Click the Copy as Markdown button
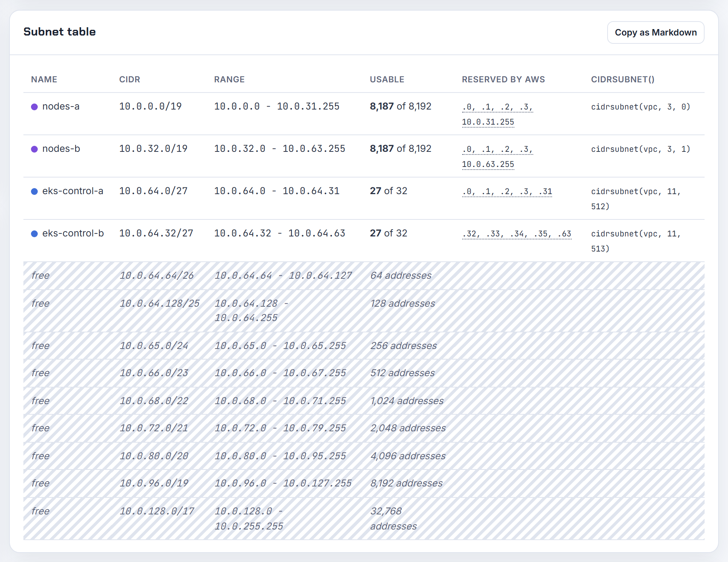 tap(656, 32)
